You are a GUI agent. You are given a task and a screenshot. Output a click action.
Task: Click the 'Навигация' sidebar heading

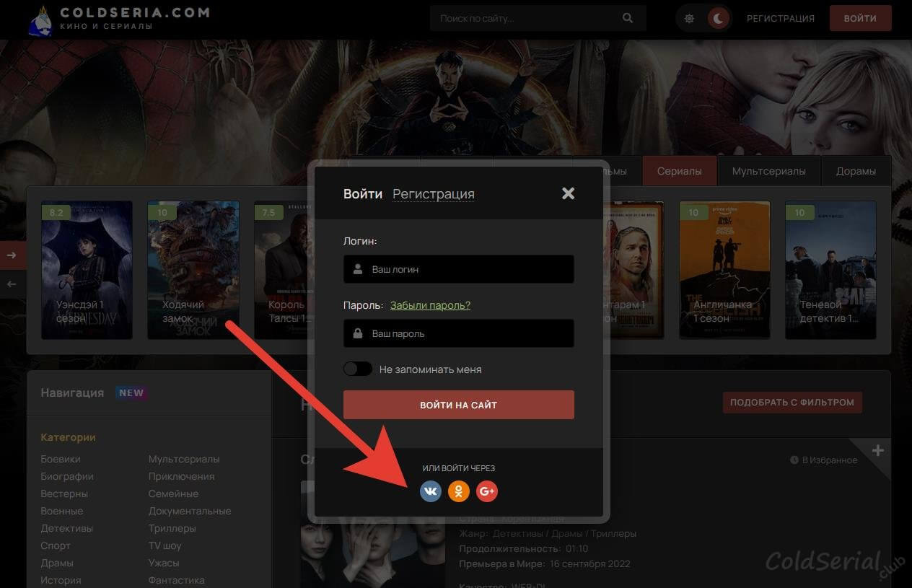click(x=72, y=392)
